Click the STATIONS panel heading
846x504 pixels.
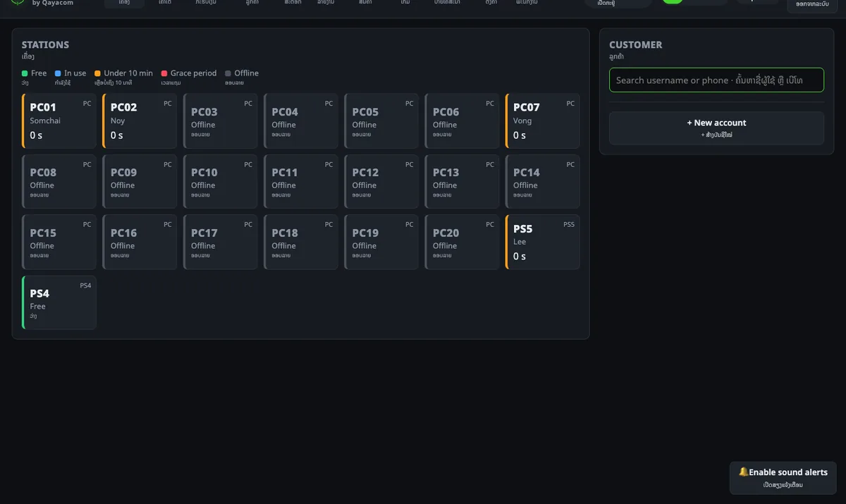(x=45, y=44)
